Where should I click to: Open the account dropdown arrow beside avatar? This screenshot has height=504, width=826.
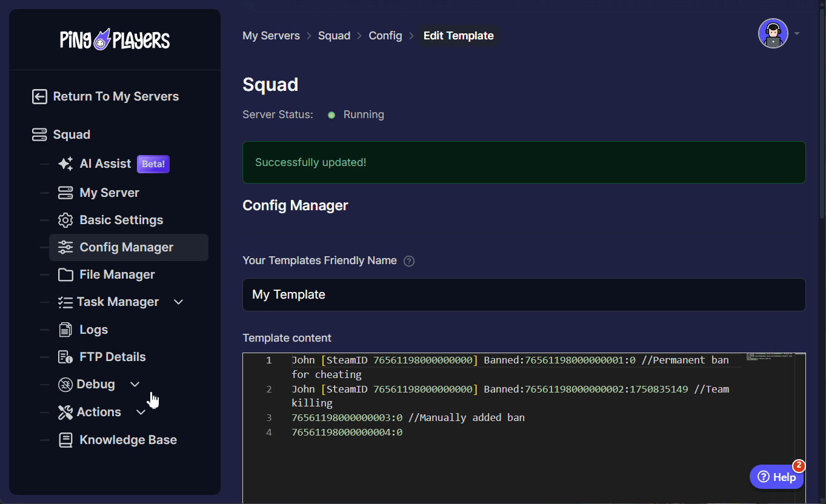pos(797,34)
